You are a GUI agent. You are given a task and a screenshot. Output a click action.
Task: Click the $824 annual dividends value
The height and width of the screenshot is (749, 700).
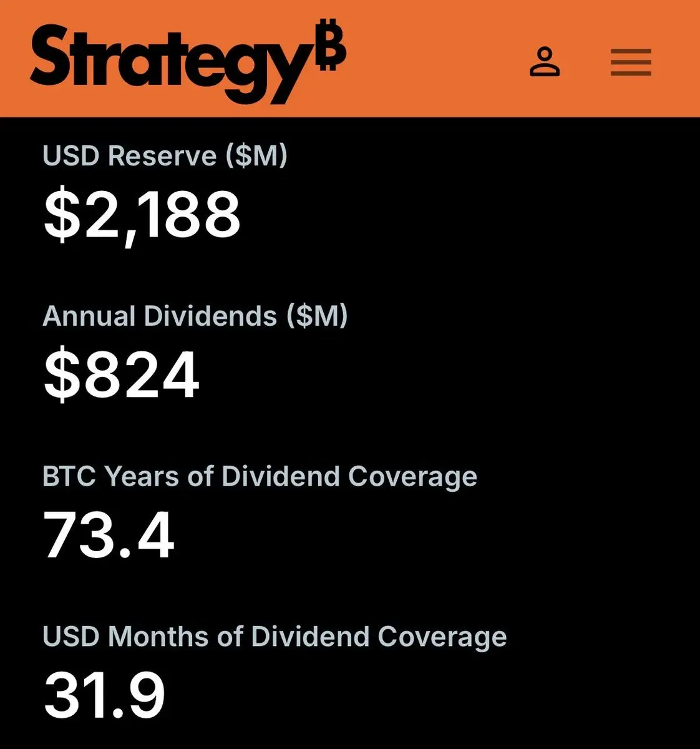[122, 374]
